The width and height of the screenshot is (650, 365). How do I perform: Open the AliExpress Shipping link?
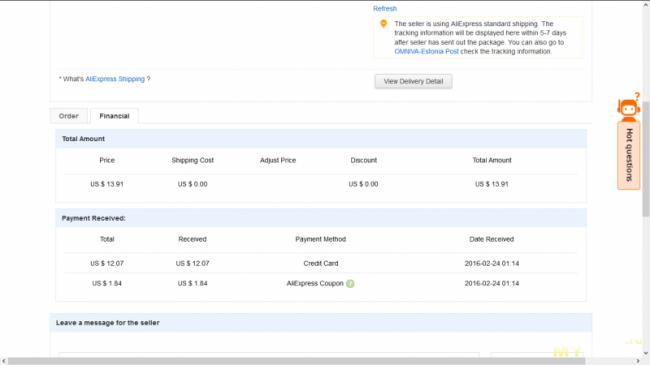click(115, 79)
